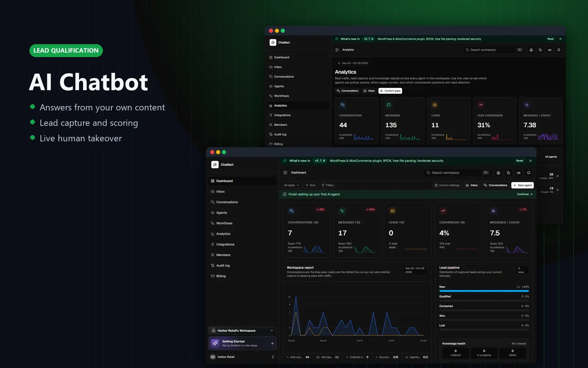
Task: Open Column settings
Action: click(447, 185)
